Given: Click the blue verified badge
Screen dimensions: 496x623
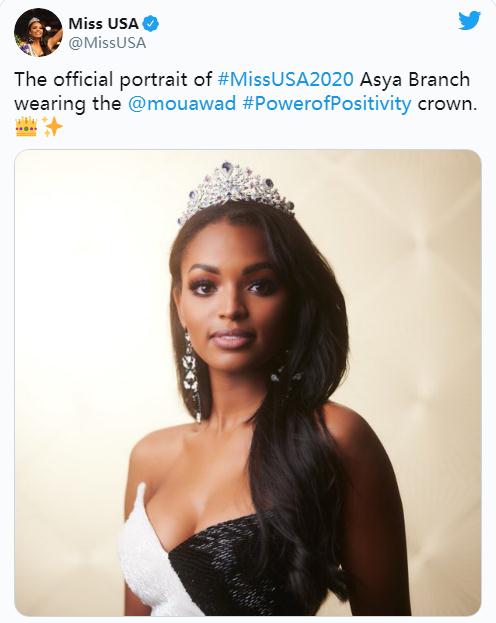Looking at the screenshot, I should 151,24.
